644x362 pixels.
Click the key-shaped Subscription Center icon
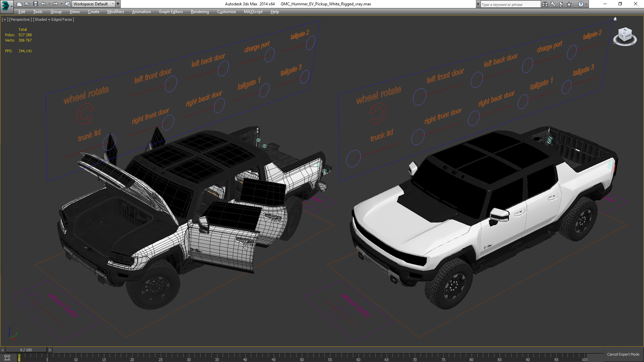coord(553,4)
